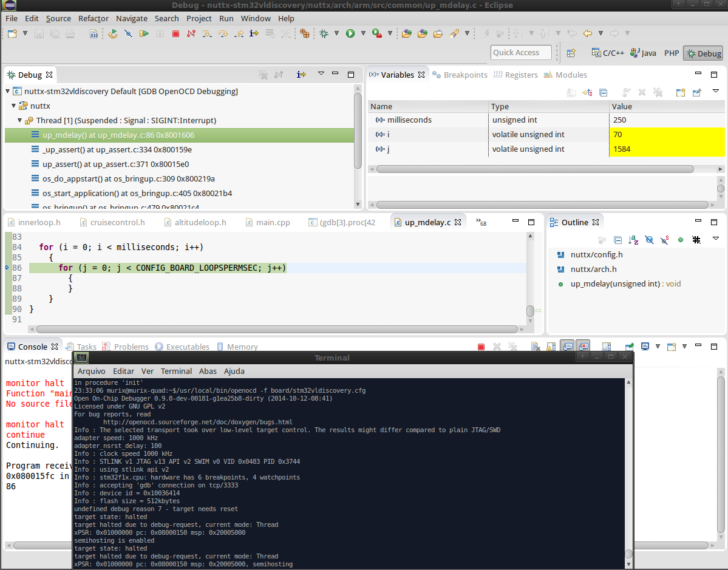The width and height of the screenshot is (728, 570).
Task: Open the Terminal menu in Terminal window
Action: (176, 371)
